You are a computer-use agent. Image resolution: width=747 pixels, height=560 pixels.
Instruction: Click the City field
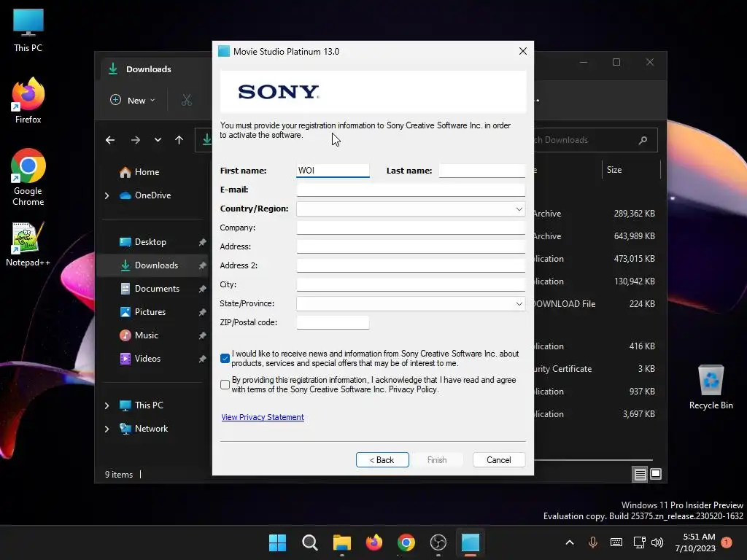(x=411, y=285)
